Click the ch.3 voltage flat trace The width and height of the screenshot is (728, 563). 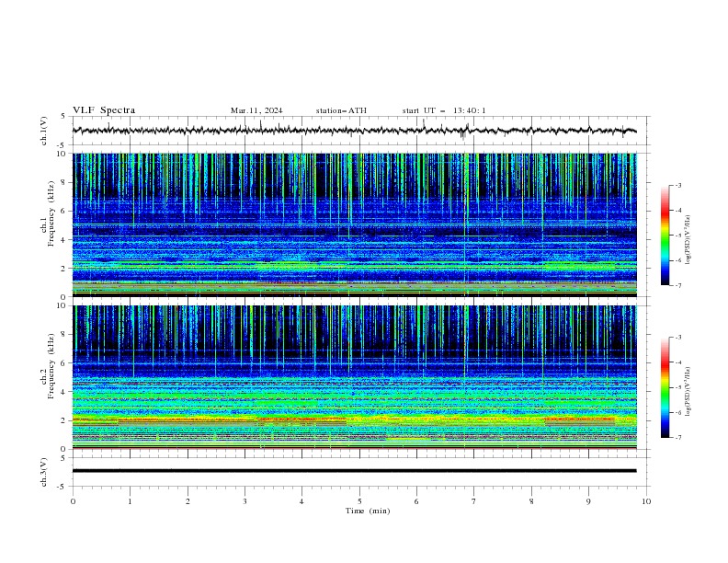(354, 471)
